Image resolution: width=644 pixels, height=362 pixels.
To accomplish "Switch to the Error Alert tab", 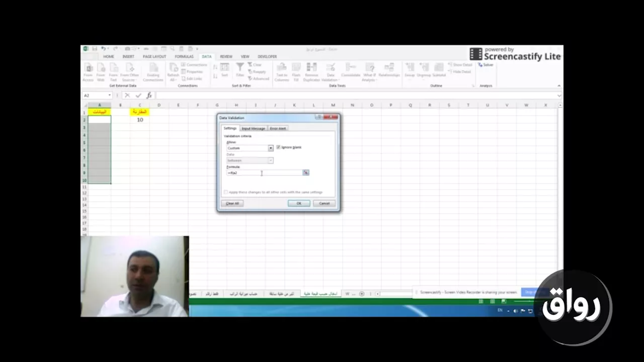I will [x=278, y=128].
